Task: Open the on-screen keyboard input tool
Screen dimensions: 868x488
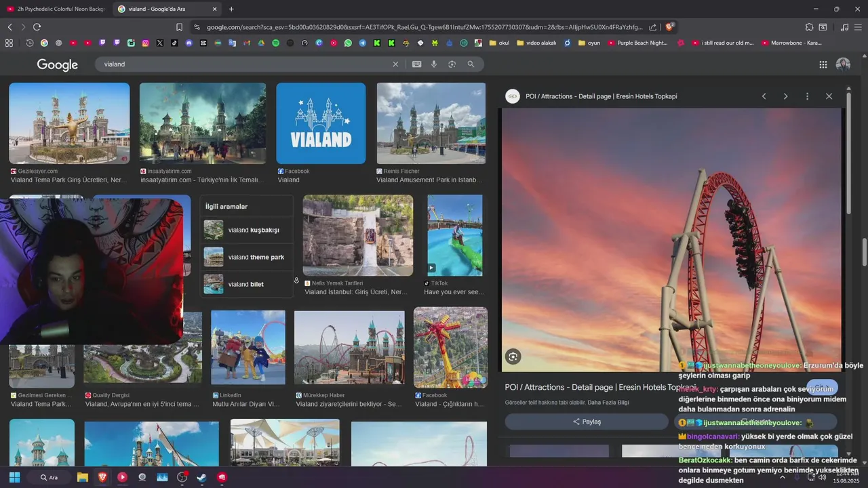Action: point(416,64)
